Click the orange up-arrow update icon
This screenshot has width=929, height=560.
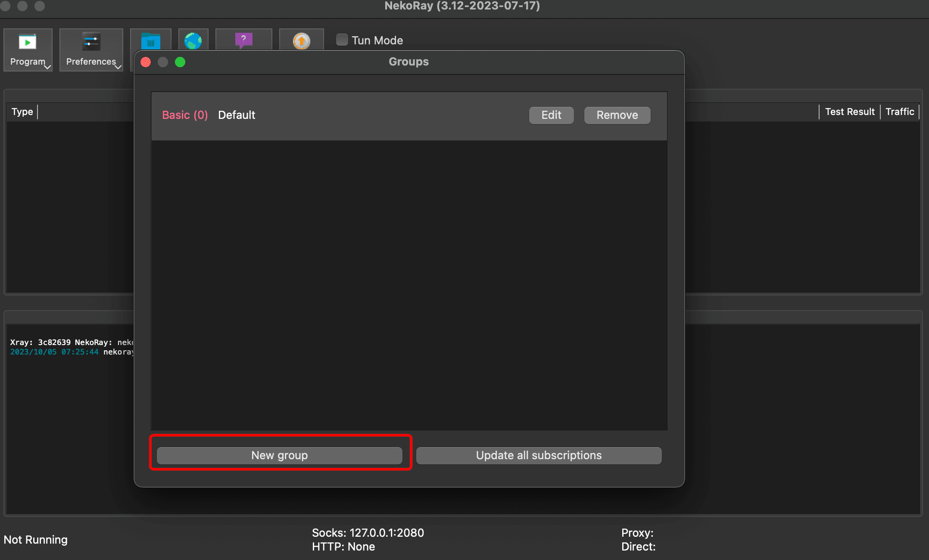(x=302, y=41)
